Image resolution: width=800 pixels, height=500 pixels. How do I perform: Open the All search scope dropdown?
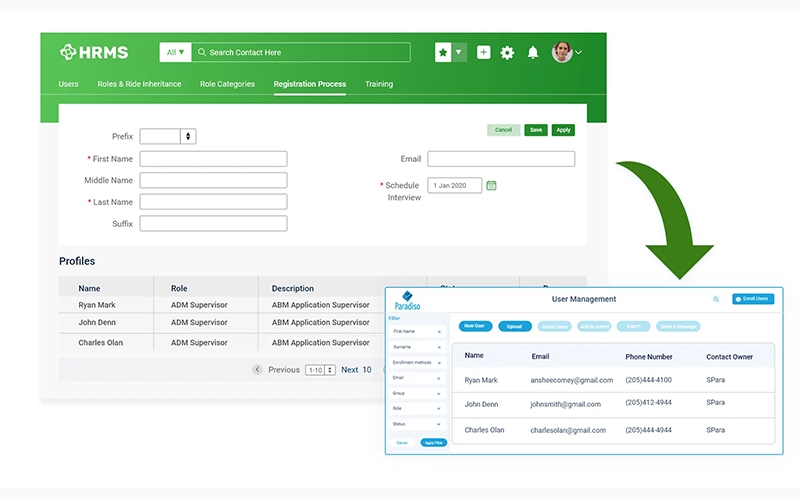tap(175, 52)
